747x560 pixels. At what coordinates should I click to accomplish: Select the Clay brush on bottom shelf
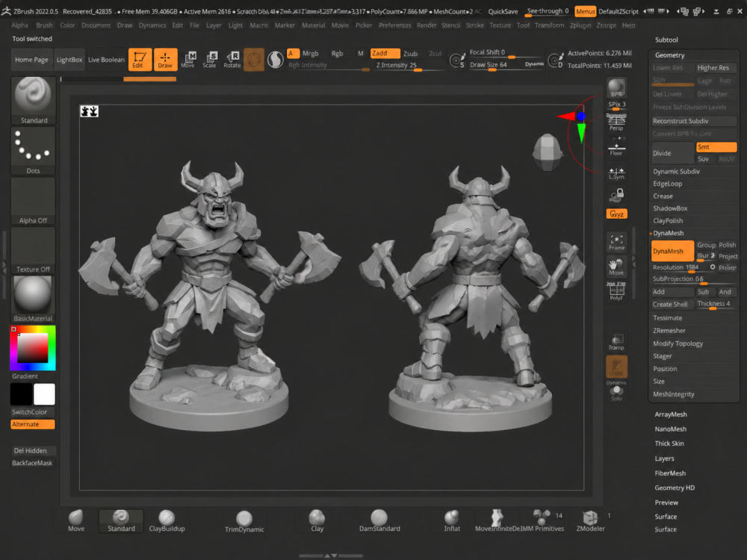tap(317, 520)
